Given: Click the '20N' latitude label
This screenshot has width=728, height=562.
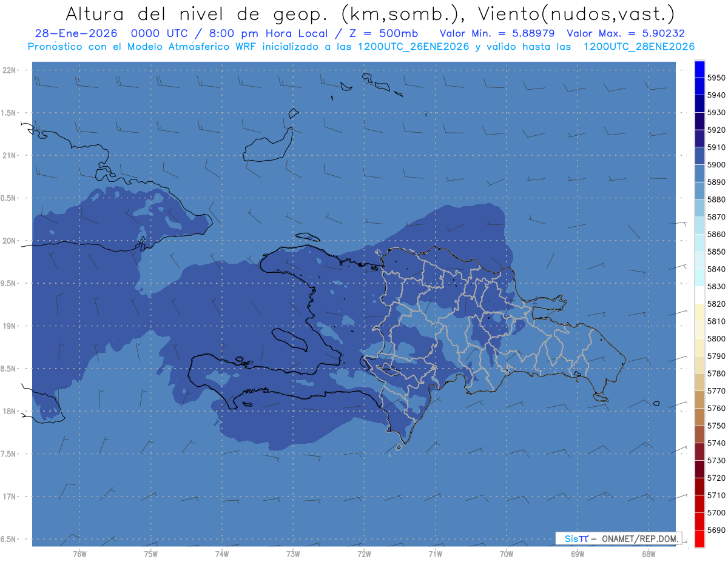Looking at the screenshot, I should pyautogui.click(x=9, y=241).
